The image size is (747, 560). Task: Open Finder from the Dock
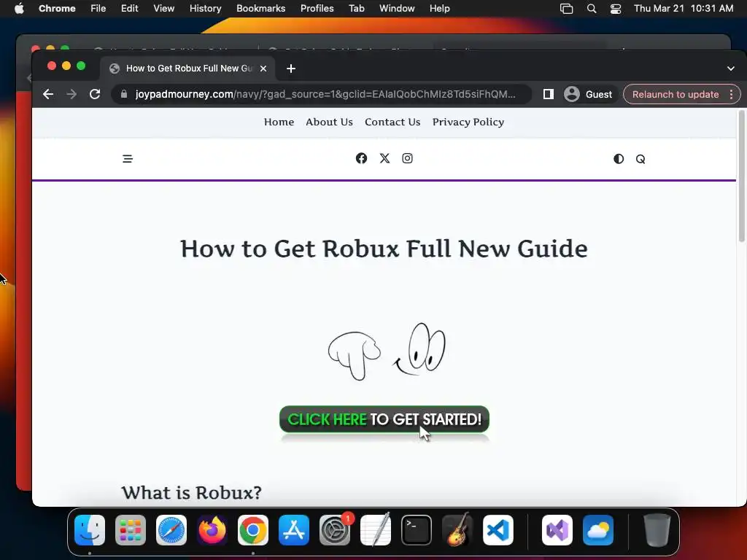coord(90,530)
